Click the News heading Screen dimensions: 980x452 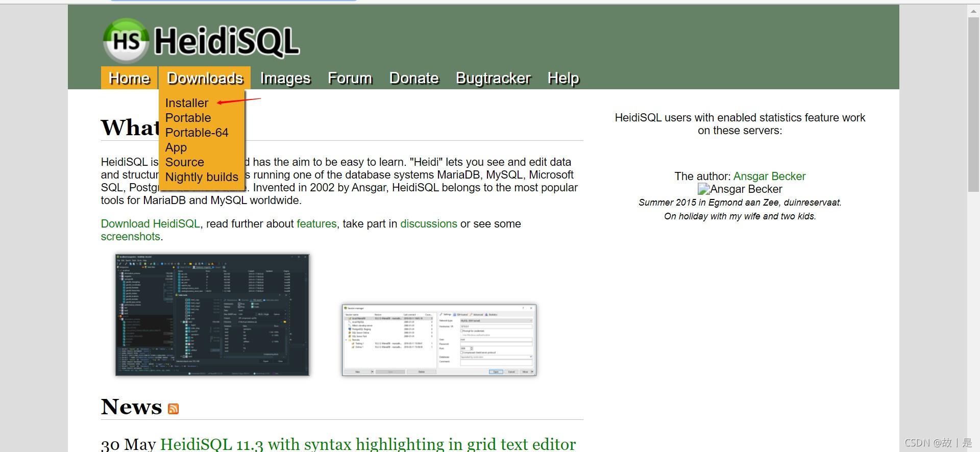(x=131, y=407)
